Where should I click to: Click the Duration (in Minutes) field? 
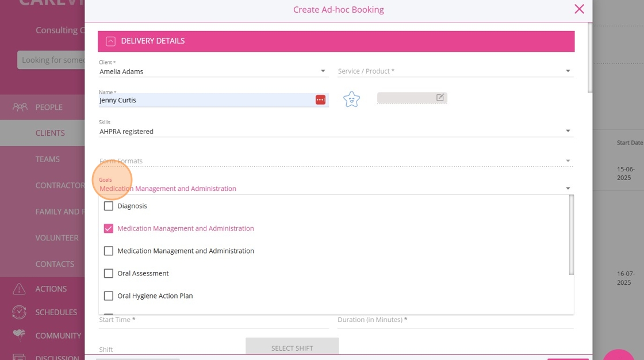(455, 320)
